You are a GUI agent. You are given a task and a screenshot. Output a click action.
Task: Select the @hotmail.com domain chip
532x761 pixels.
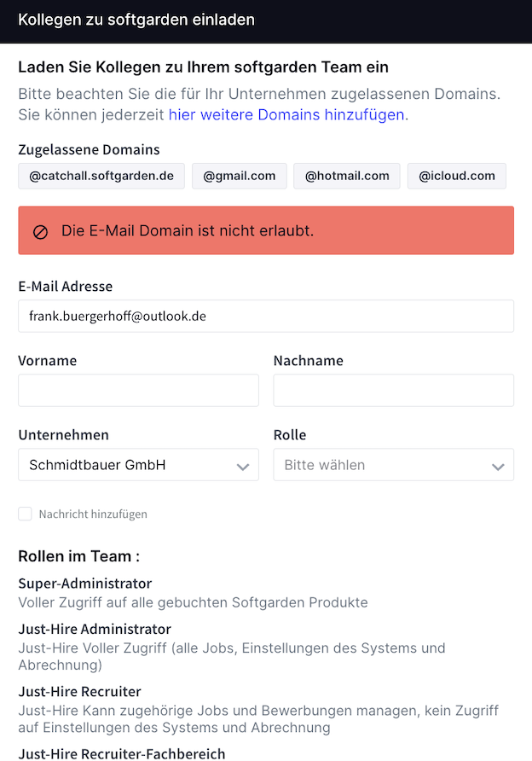[347, 176]
